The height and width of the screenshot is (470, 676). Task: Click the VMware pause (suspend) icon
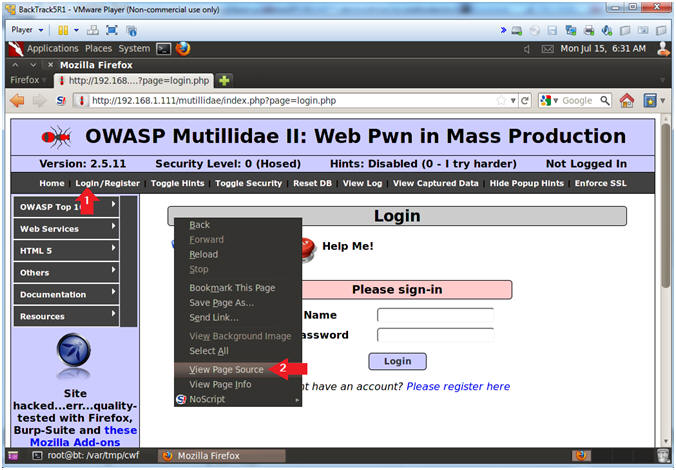click(63, 30)
